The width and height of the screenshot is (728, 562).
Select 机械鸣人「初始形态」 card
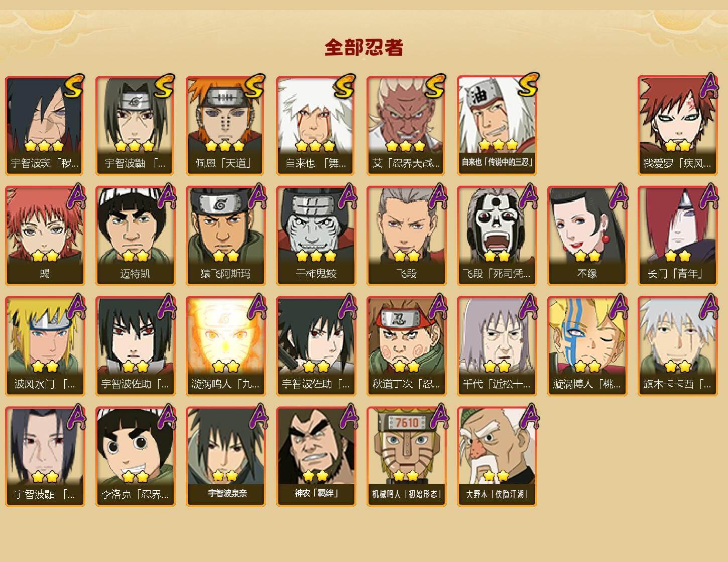pos(406,457)
